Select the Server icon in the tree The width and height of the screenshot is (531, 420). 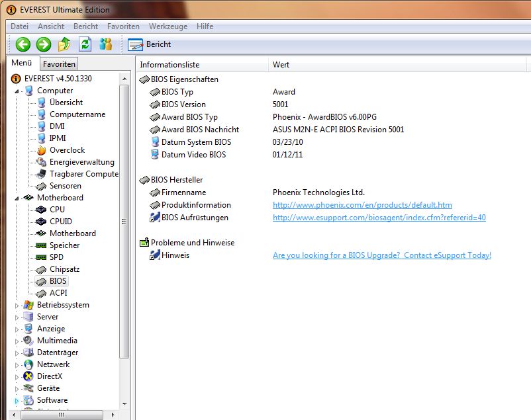(x=28, y=317)
